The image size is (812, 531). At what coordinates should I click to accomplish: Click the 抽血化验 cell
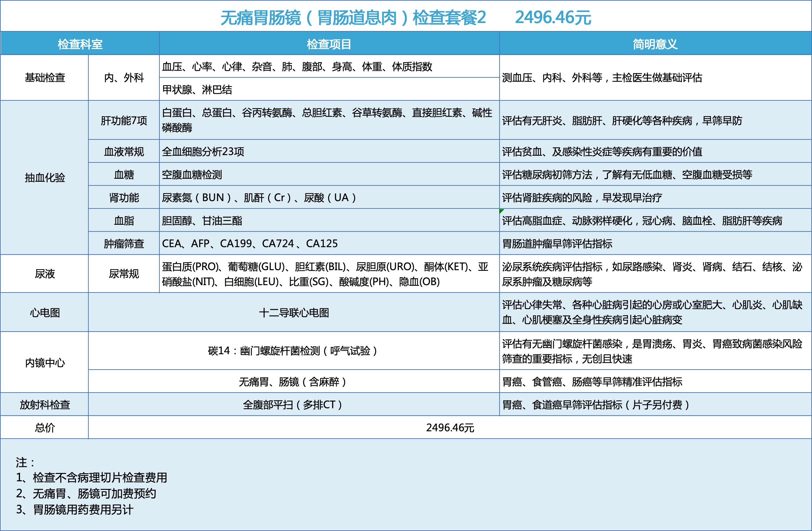click(x=45, y=177)
